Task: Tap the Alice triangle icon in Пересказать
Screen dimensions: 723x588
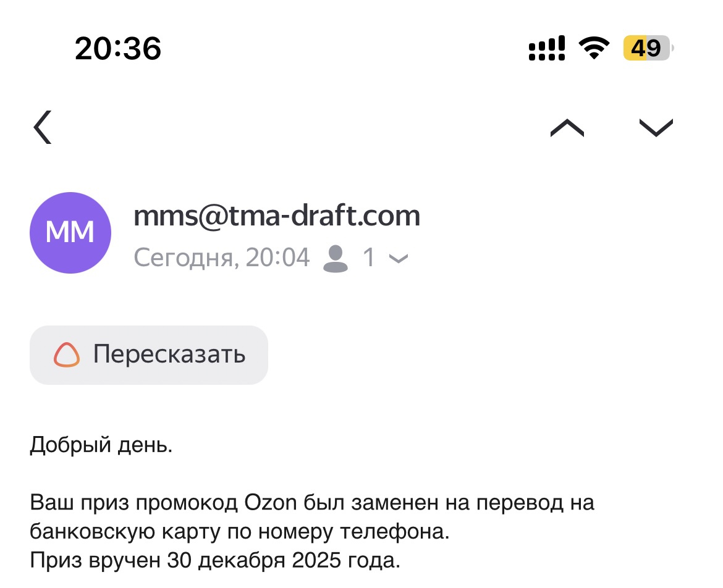Action: (x=66, y=355)
